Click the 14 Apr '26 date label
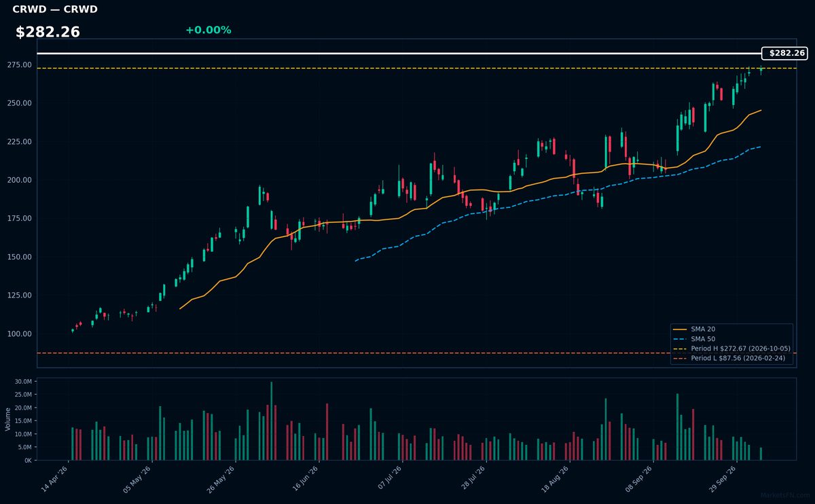The width and height of the screenshot is (815, 504). pyautogui.click(x=55, y=479)
